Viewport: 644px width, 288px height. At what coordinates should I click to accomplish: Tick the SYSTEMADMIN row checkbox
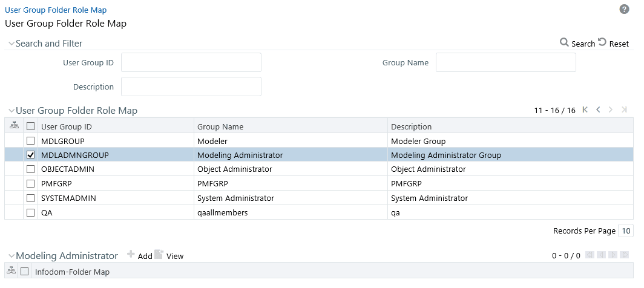pyautogui.click(x=30, y=198)
